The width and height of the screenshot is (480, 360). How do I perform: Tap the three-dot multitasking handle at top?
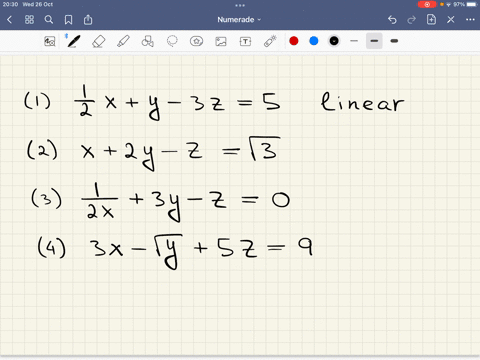tap(240, 5)
